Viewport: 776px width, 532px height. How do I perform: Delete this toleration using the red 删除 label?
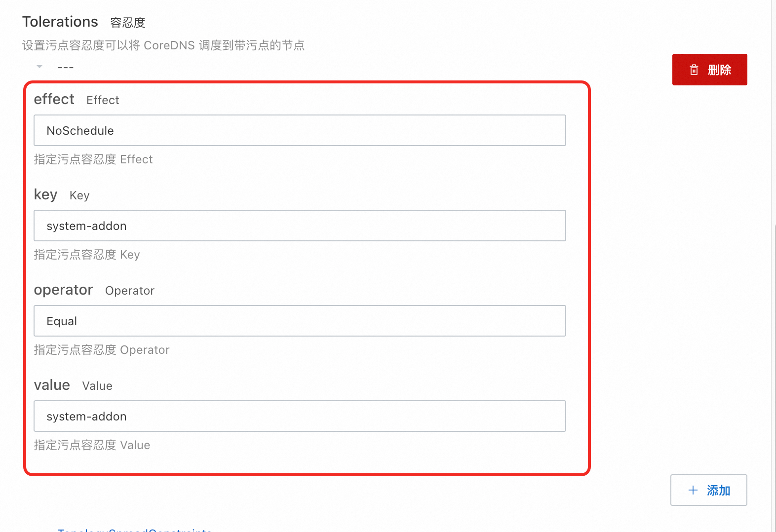719,70
